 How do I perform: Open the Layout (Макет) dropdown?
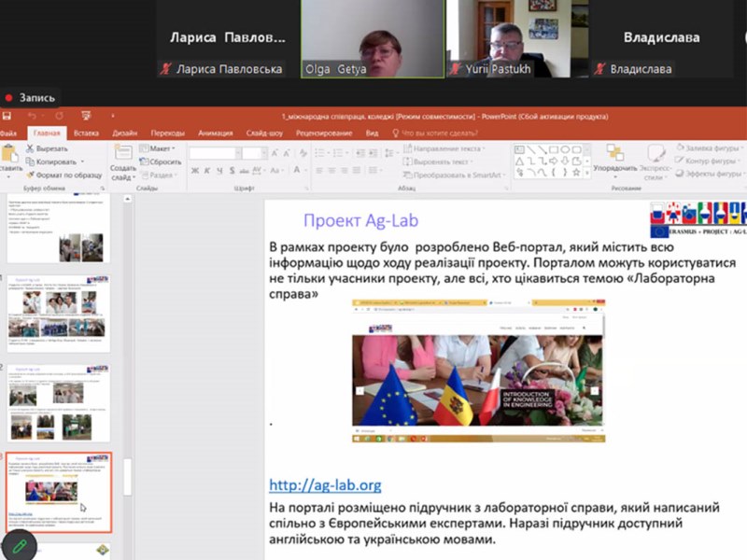tap(159, 148)
